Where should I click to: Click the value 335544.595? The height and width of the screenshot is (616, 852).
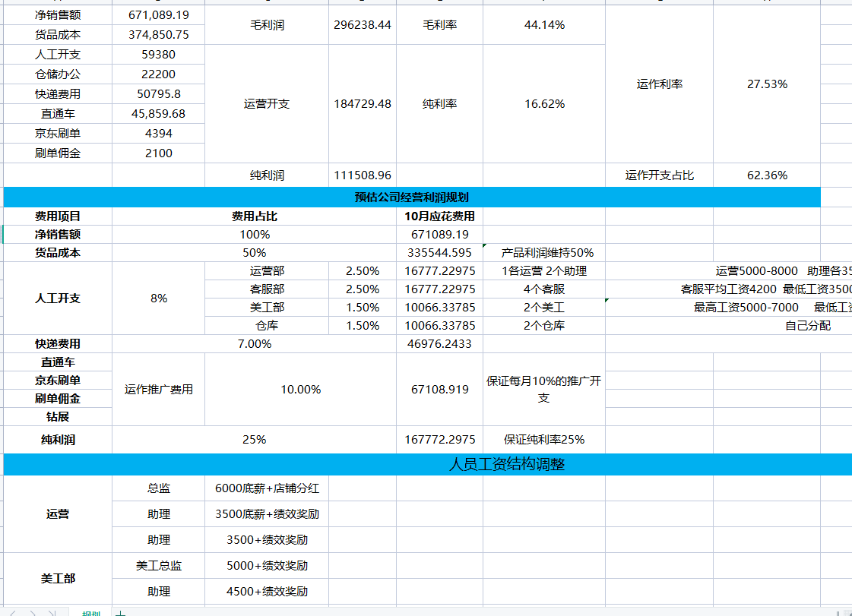439,253
